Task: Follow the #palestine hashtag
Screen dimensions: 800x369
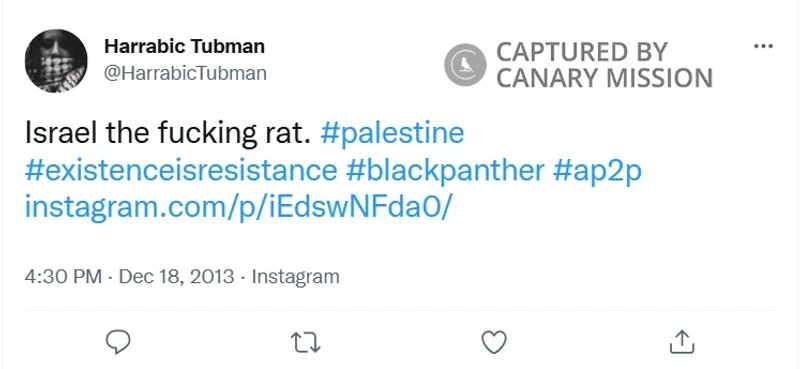Action: coord(392,133)
